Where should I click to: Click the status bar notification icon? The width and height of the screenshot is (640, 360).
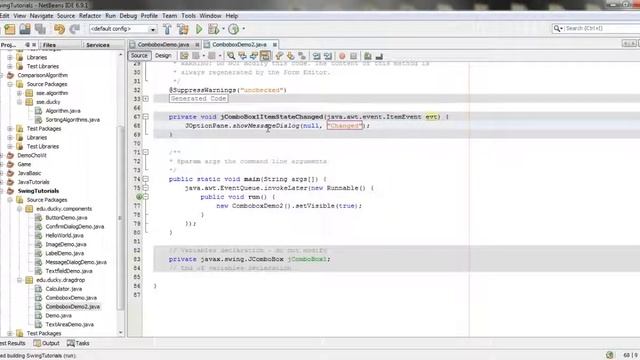[610, 355]
